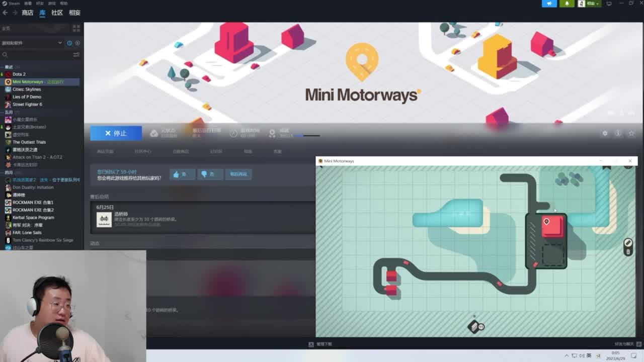Click the 造桥师 bridge achievement icon
Image resolution: width=644 pixels, height=362 pixels.
pos(104,219)
